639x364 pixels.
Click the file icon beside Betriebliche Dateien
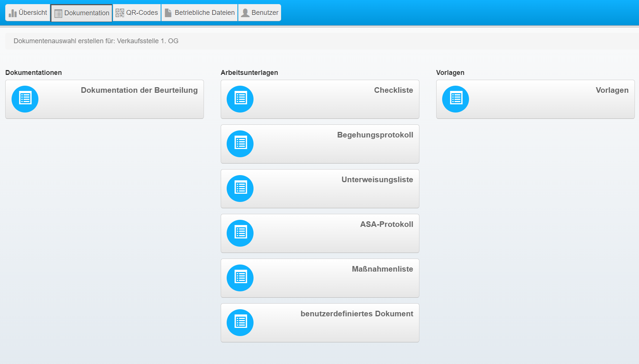168,13
